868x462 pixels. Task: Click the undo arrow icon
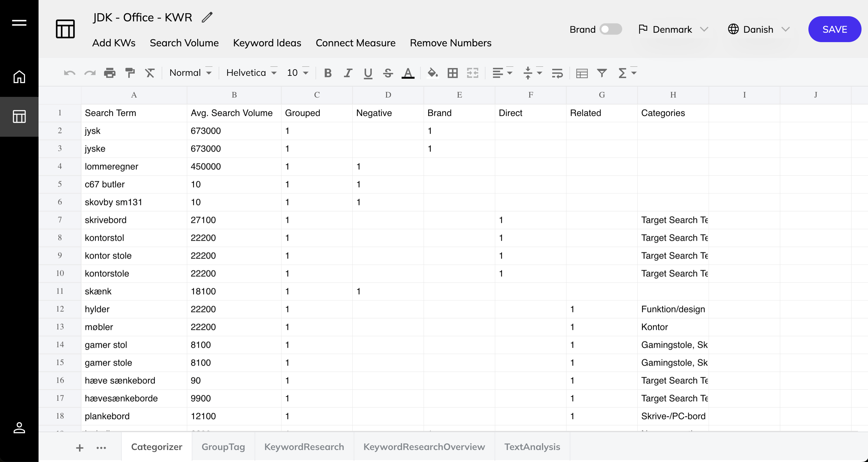pyautogui.click(x=69, y=73)
